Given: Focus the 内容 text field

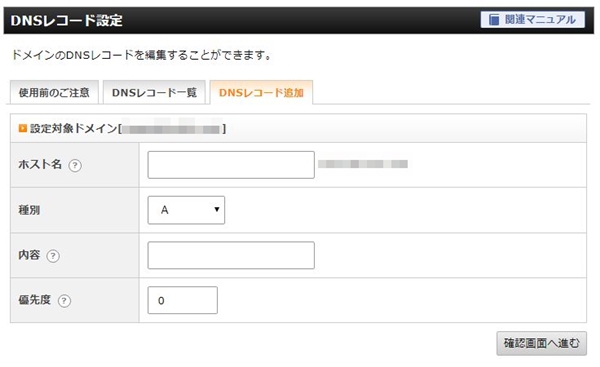Looking at the screenshot, I should [x=231, y=255].
